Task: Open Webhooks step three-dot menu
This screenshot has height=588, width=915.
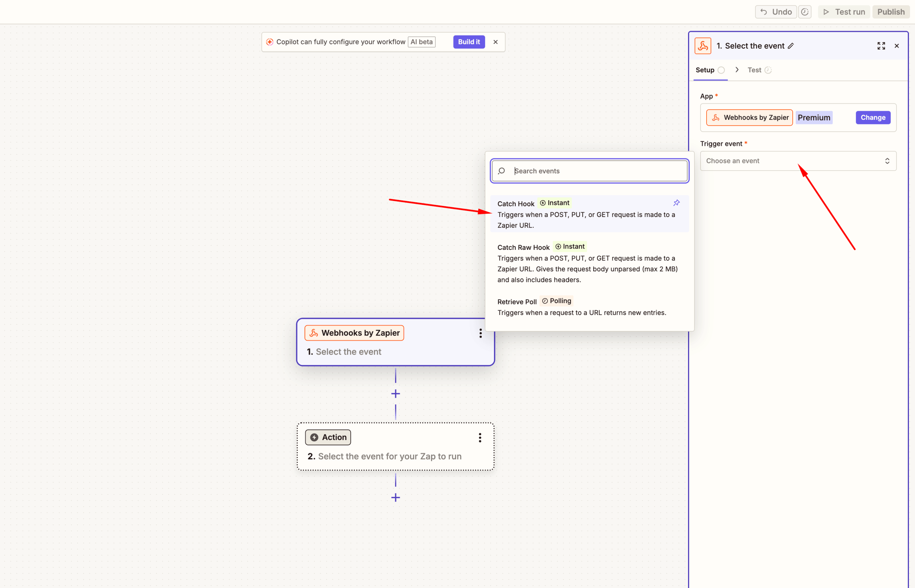Action: (x=480, y=333)
